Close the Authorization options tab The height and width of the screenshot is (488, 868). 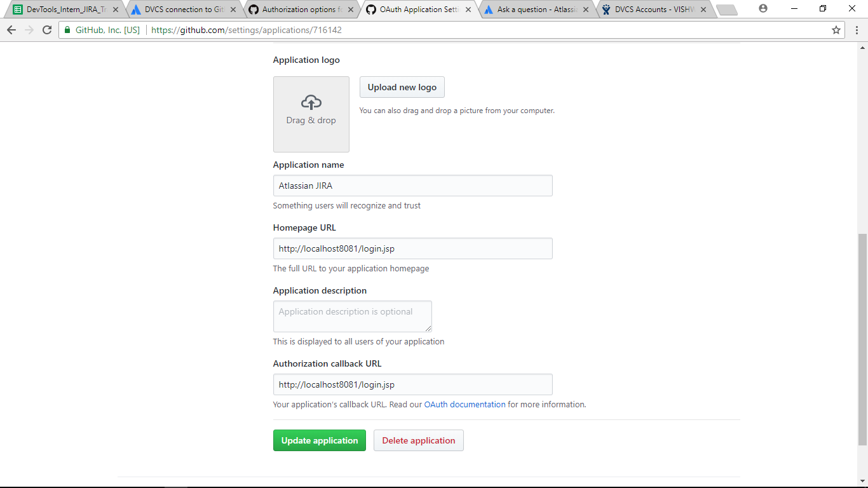pyautogui.click(x=351, y=10)
